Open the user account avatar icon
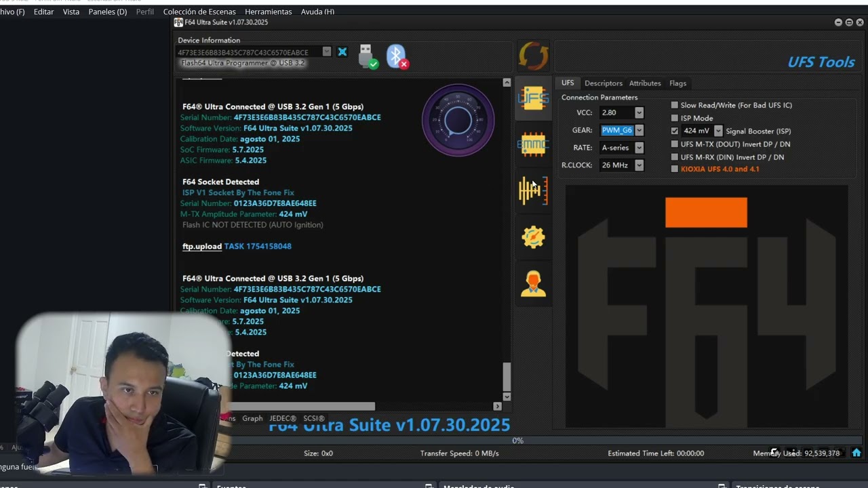Image resolution: width=868 pixels, height=488 pixels. (x=533, y=283)
